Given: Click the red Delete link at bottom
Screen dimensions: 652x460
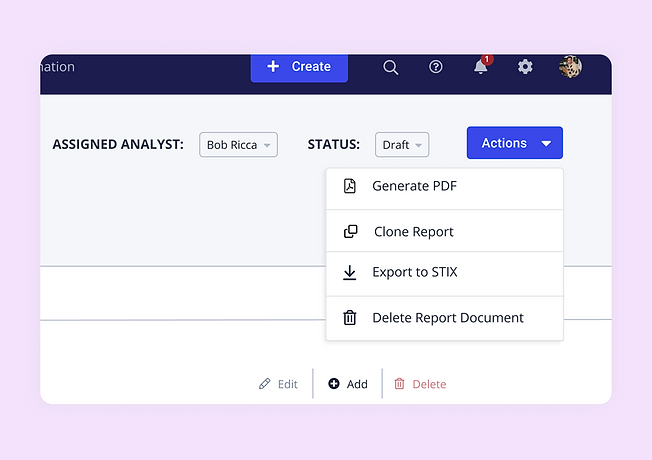Looking at the screenshot, I should tap(420, 384).
